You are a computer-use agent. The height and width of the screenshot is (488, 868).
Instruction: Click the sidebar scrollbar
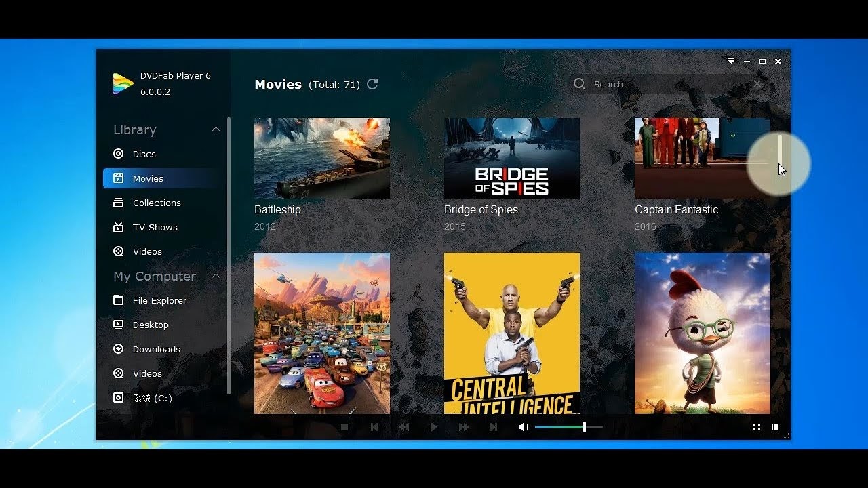coord(229,256)
